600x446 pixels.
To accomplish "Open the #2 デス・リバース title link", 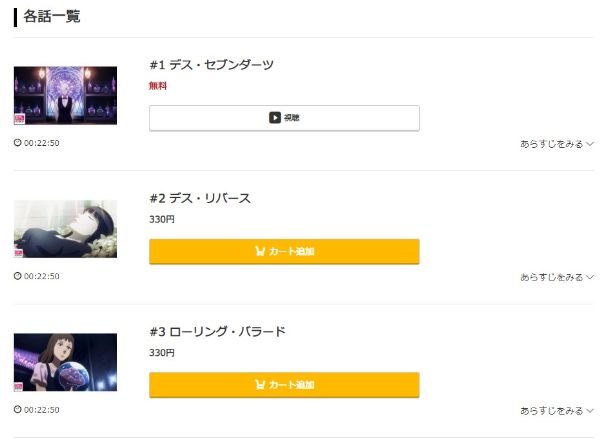I will pos(200,198).
